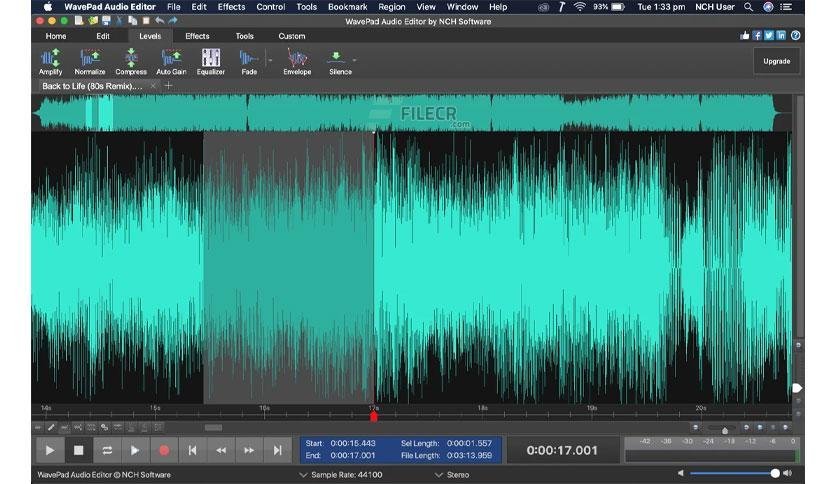The image size is (836, 484).
Task: Click the Upgrade button
Action: 776,61
